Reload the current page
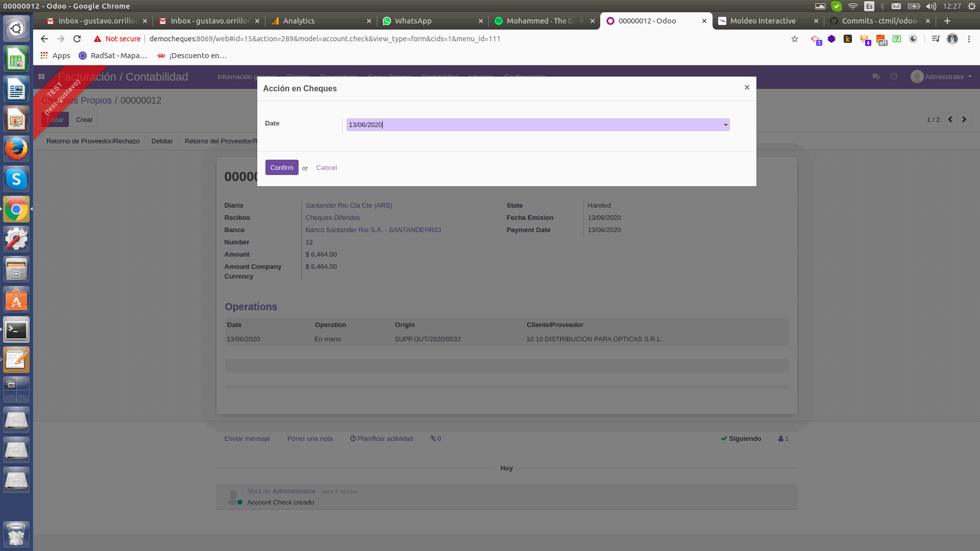The image size is (980, 551). pyautogui.click(x=77, y=39)
